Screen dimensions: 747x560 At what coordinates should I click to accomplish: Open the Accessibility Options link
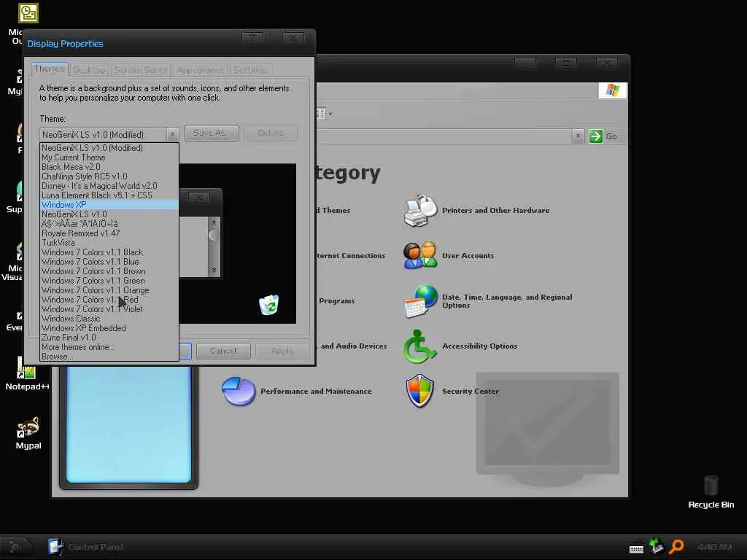coord(479,346)
